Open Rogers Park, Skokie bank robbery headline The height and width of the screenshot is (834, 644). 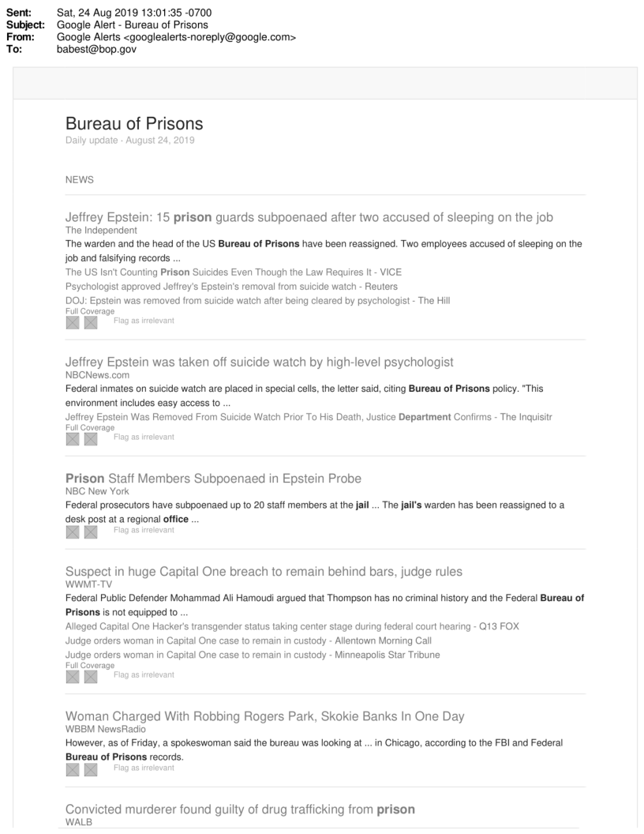coord(265,716)
